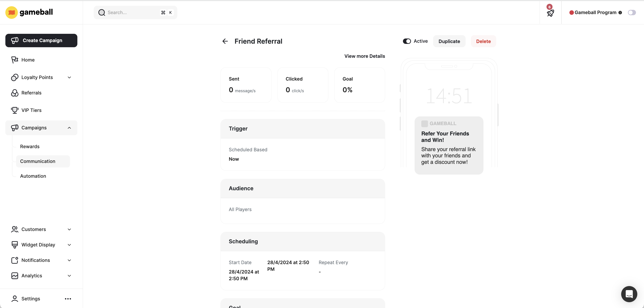Expand the Customers menu

[x=69, y=229]
